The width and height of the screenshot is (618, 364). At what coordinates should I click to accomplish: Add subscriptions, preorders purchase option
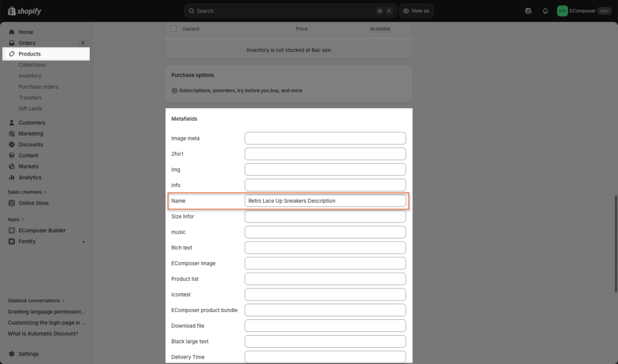(x=237, y=91)
